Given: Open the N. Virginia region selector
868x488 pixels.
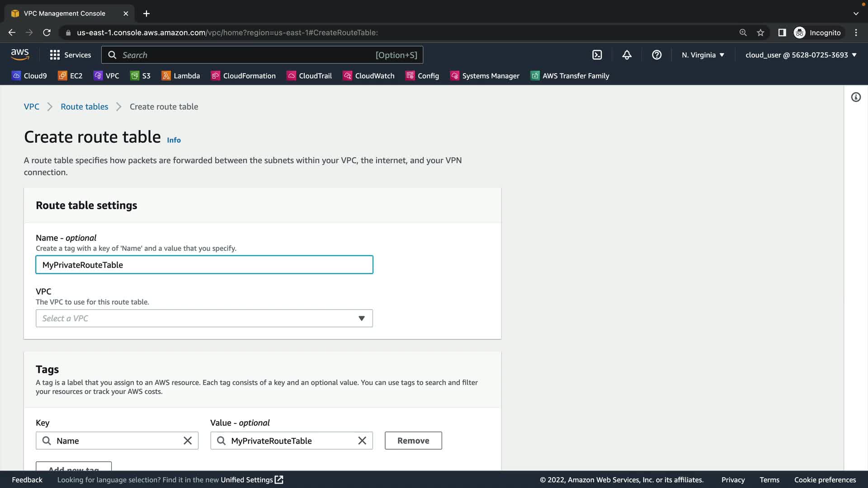Looking at the screenshot, I should (x=703, y=55).
